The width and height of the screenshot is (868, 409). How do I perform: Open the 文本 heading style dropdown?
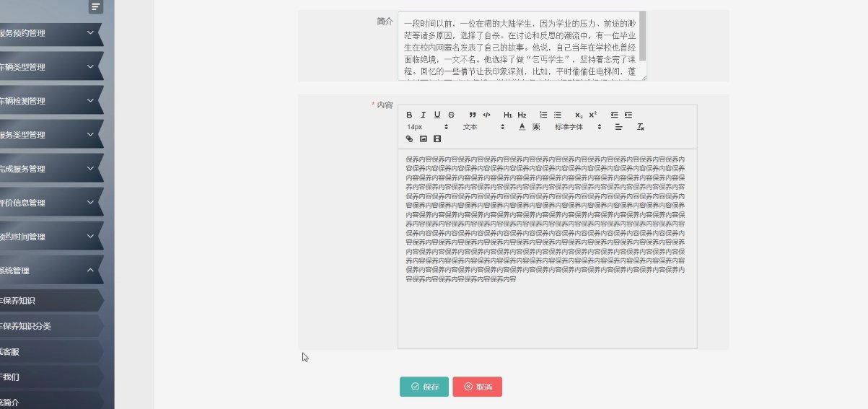(483, 127)
